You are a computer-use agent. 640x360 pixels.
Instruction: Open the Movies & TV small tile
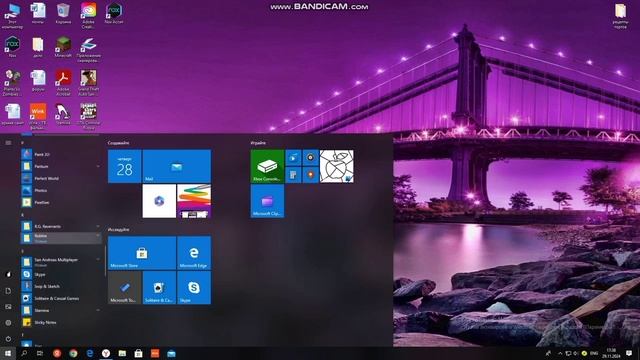[x=293, y=158]
